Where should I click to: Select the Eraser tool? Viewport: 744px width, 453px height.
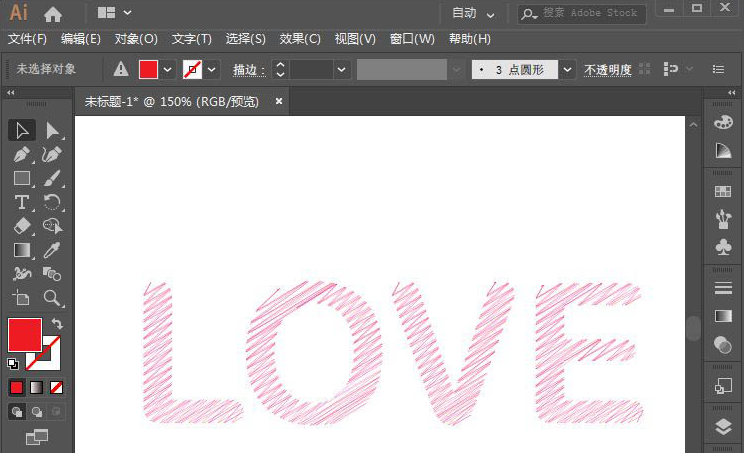(22, 226)
